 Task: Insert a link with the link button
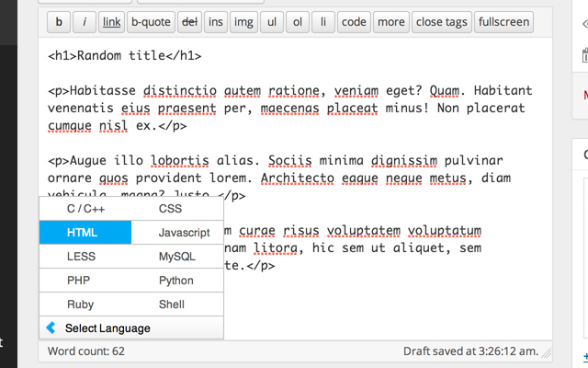(111, 21)
